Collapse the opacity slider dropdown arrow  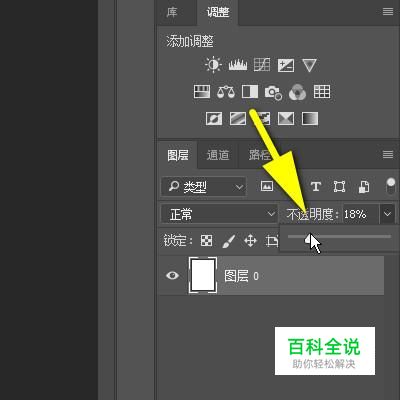click(387, 214)
